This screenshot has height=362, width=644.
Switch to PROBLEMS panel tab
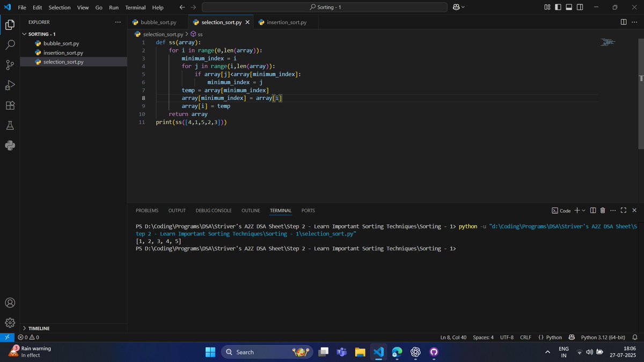(x=147, y=211)
